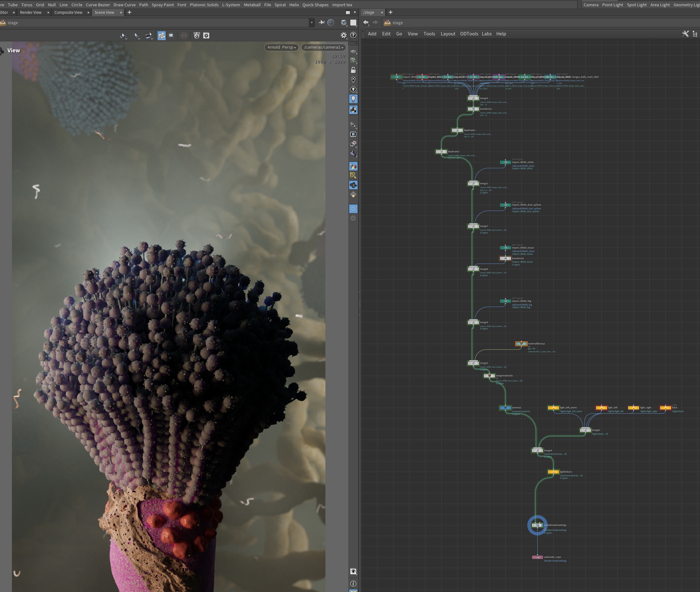
Task: Activate the viewport select tool
Action: (123, 36)
